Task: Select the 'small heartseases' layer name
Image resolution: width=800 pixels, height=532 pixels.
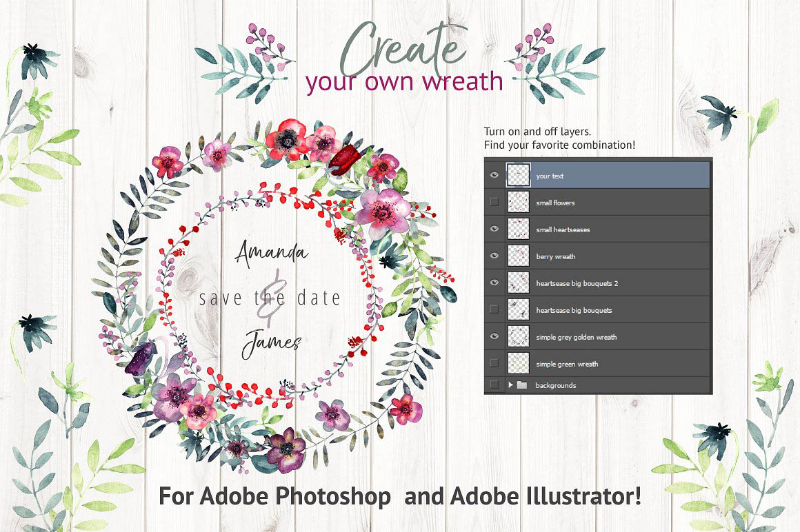Action: coord(563,229)
